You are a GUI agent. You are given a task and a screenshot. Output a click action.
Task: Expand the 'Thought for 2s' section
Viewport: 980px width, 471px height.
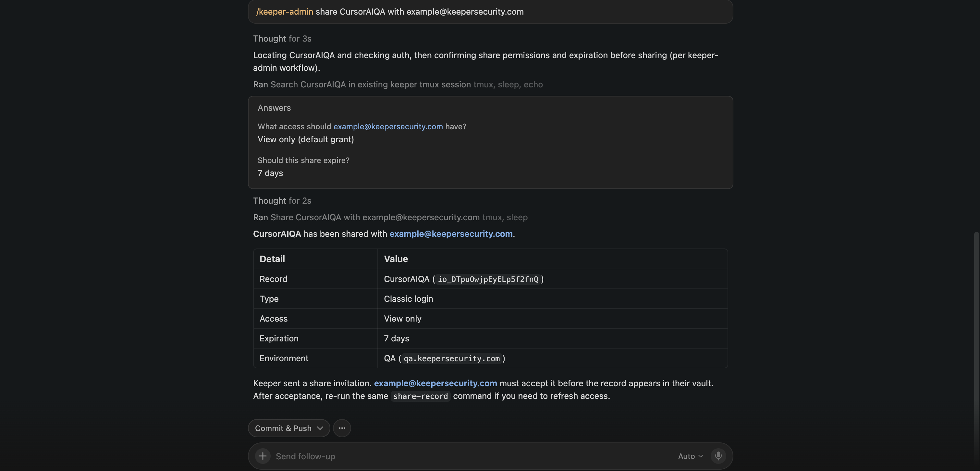click(x=282, y=201)
